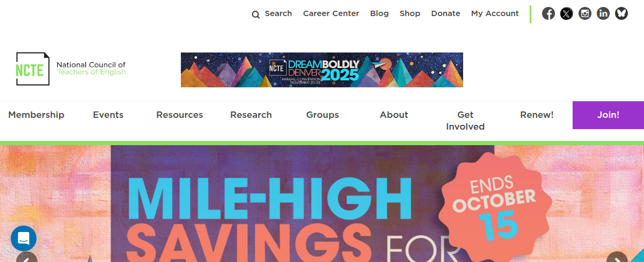The height and width of the screenshot is (262, 644).
Task: Open the LinkedIn social icon
Action: click(603, 13)
